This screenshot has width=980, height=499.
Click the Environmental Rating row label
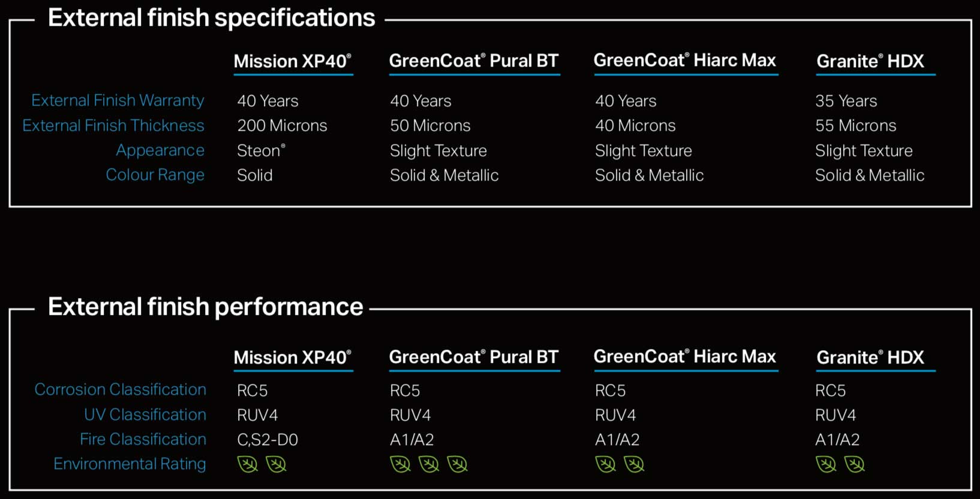(x=130, y=464)
